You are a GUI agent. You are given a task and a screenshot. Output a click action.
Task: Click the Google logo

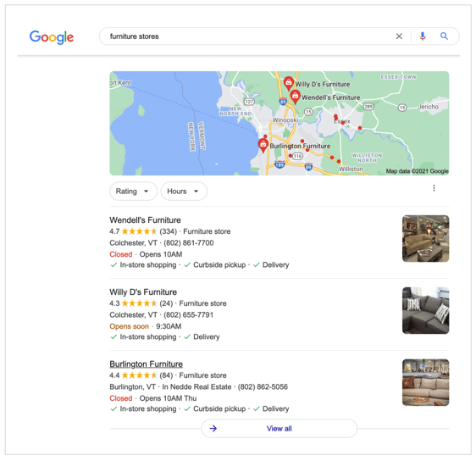52,37
